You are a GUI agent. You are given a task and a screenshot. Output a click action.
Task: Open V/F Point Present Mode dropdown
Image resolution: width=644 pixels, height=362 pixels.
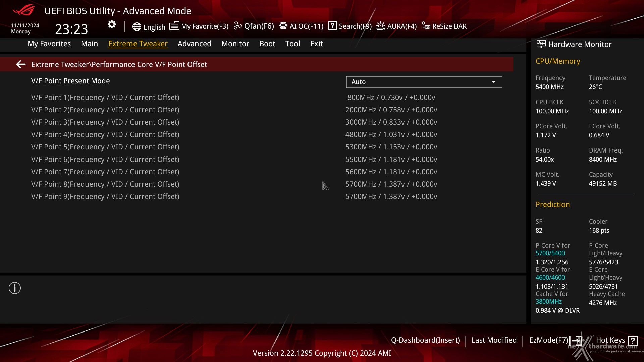(x=424, y=82)
